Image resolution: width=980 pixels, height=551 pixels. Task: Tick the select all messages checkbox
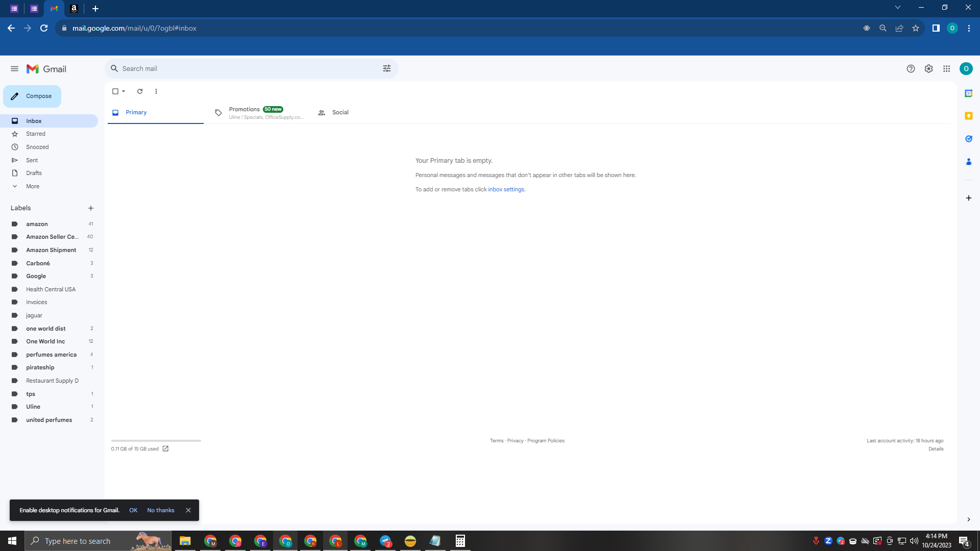[x=115, y=91]
